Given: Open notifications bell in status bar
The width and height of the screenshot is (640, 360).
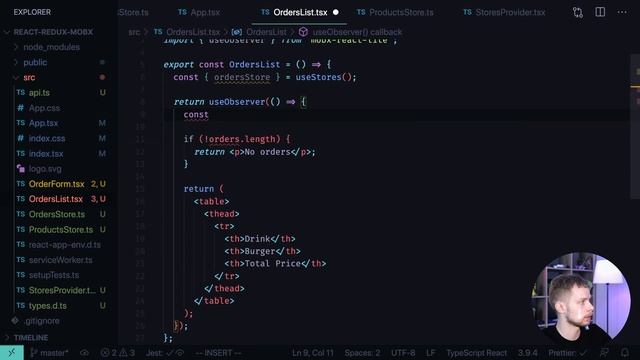Looking at the screenshot, I should (x=624, y=353).
